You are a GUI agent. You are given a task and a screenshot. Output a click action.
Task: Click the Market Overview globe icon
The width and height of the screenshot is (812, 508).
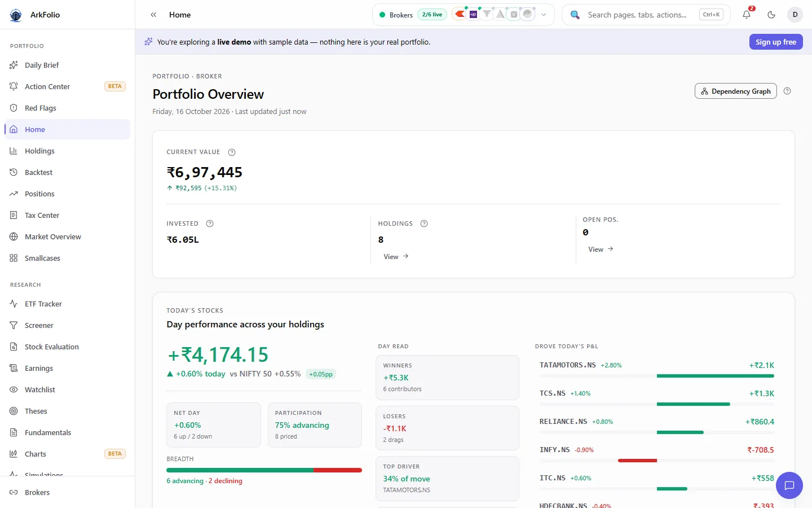click(x=14, y=237)
